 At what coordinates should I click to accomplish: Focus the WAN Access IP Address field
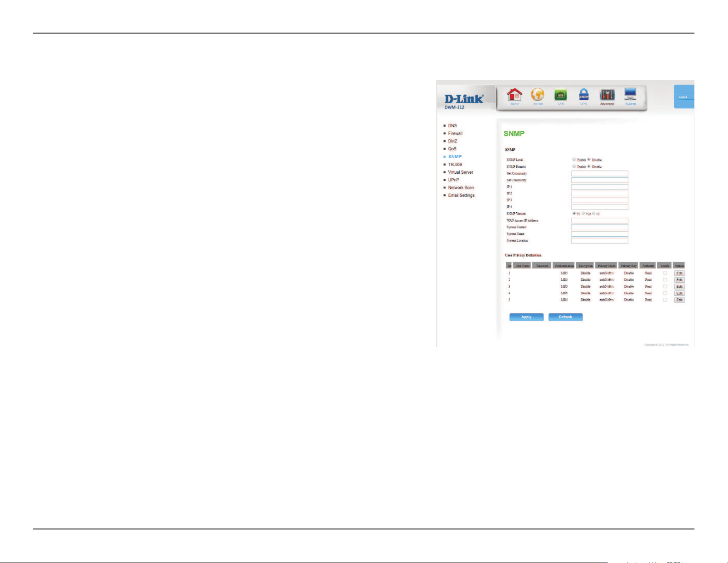coord(599,221)
